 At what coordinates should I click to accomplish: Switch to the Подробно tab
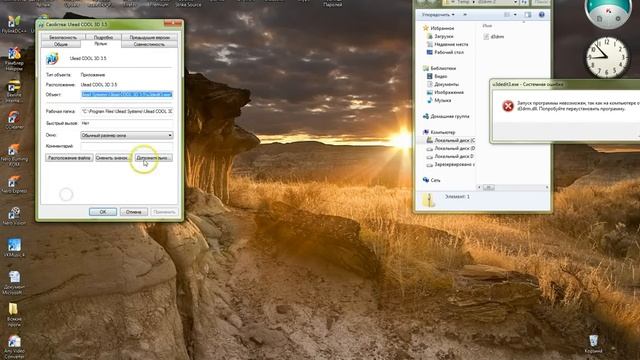[x=103, y=37]
